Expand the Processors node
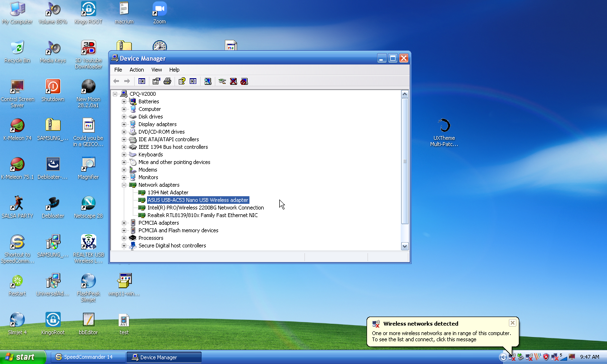Image resolution: width=607 pixels, height=364 pixels. click(x=124, y=238)
